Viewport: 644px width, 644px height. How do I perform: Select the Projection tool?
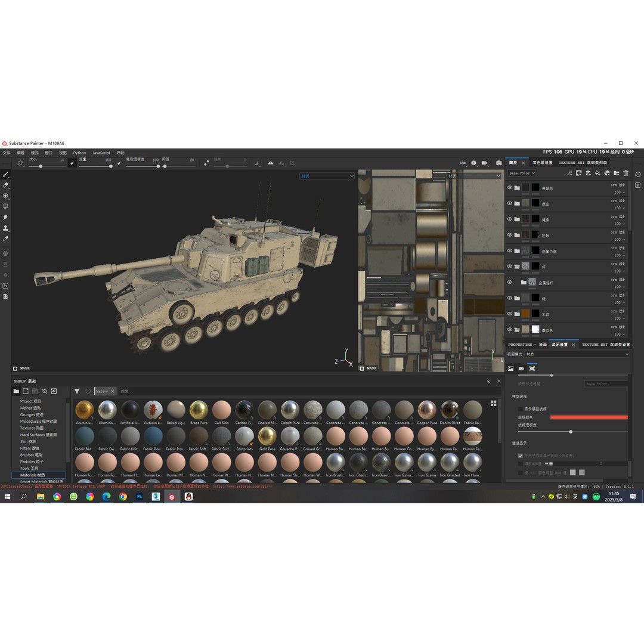[x=5, y=196]
